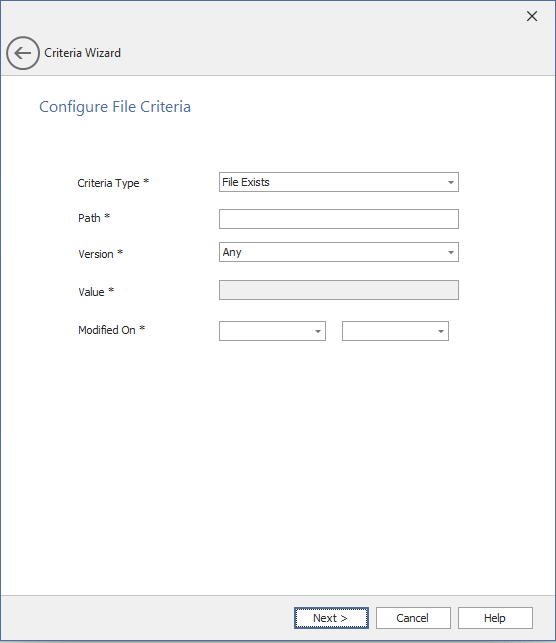Click the greyed-out Value field
Screen dimensions: 556x643
point(339,290)
